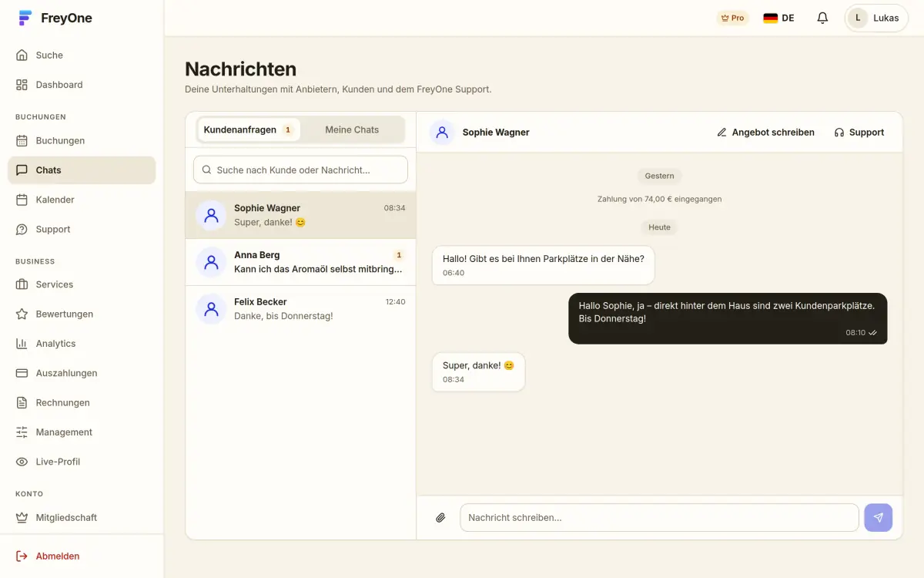The image size is (924, 578).
Task: Click the Management text in the sidebar
Action: (64, 432)
